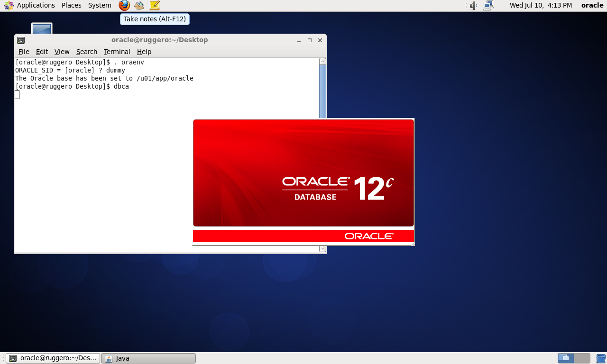Click the date and time clock
The height and width of the screenshot is (364, 607).
[541, 5]
